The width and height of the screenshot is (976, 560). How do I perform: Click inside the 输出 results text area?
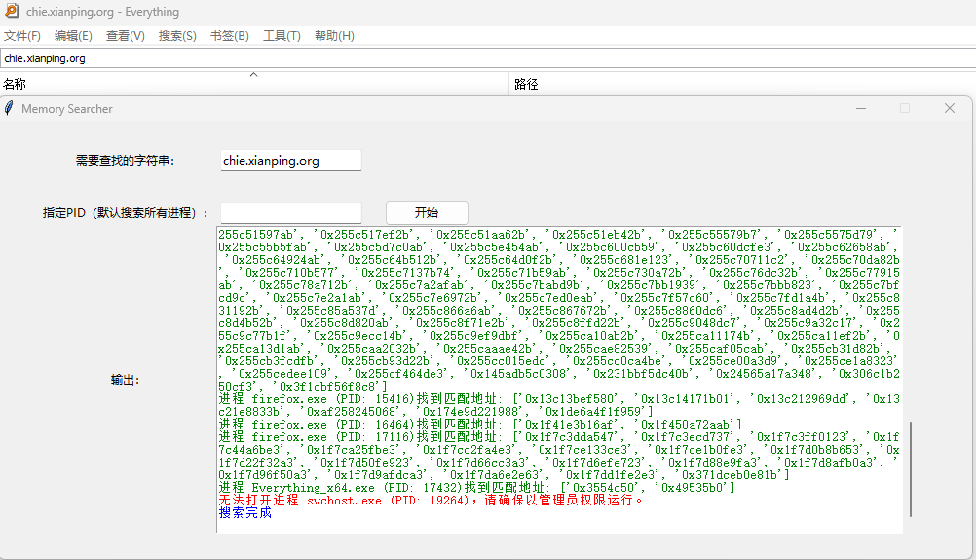555,380
